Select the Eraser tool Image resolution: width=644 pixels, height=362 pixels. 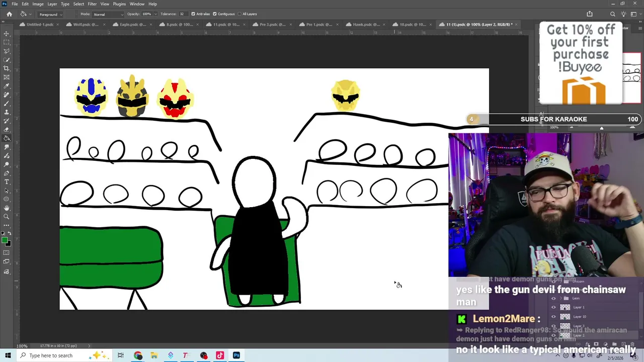(7, 129)
